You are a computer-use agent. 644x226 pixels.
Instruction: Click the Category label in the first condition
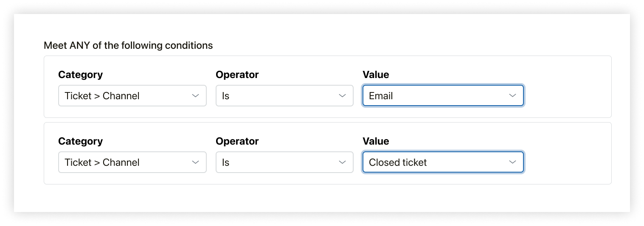tap(80, 75)
